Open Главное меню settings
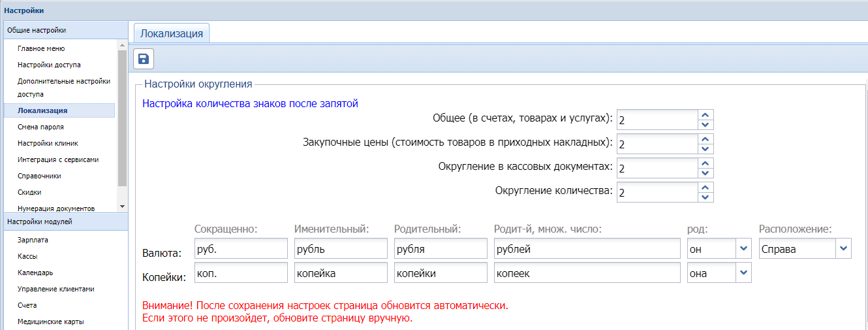This screenshot has width=868, height=330. pyautogui.click(x=41, y=48)
